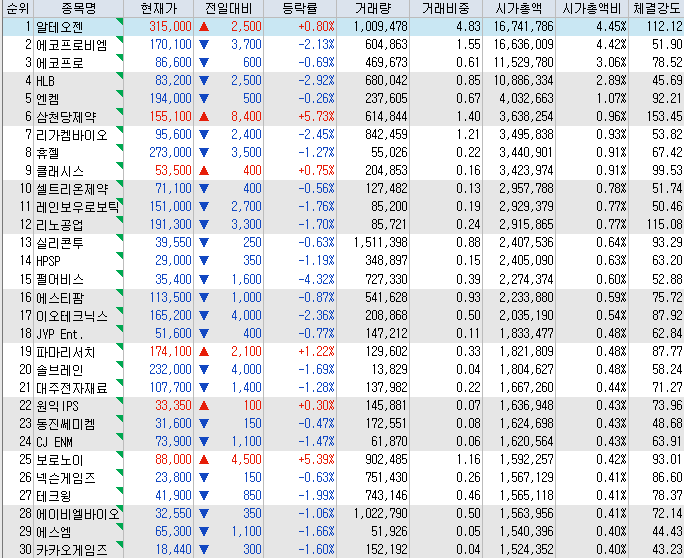Screen dimensions: 685x558
Task: Sort by 전일대비 column header
Action: coord(228,8)
